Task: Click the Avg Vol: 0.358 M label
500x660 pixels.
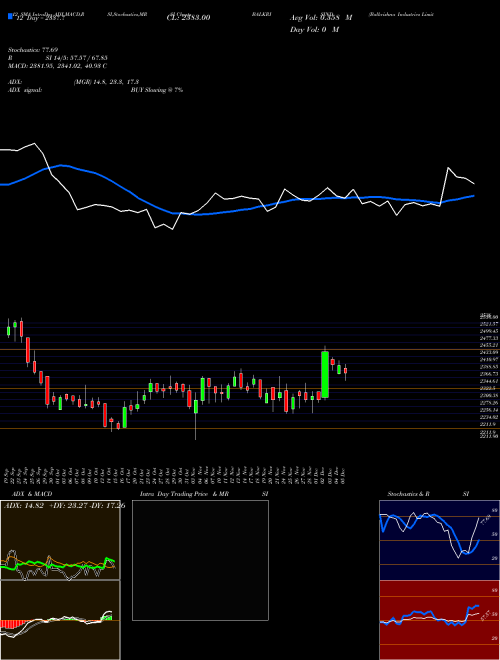Action: point(321,17)
